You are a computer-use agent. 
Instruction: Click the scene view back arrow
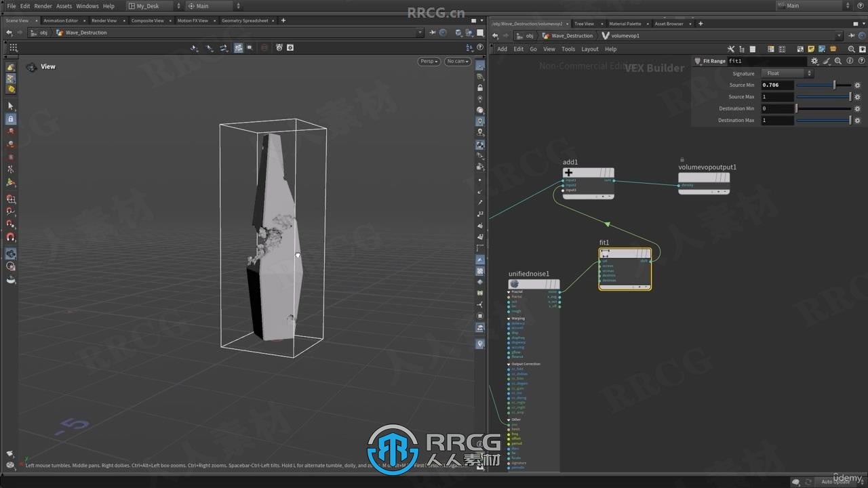[9, 33]
